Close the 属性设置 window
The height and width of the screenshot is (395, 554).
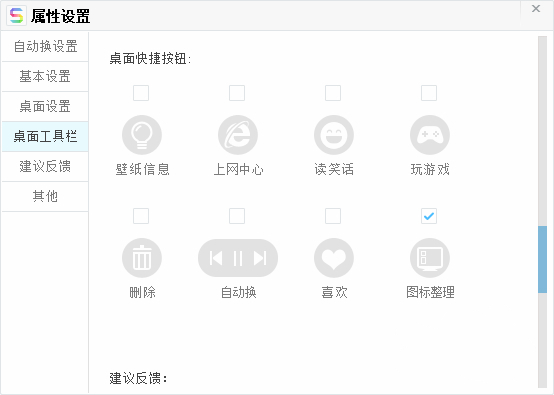(536, 8)
